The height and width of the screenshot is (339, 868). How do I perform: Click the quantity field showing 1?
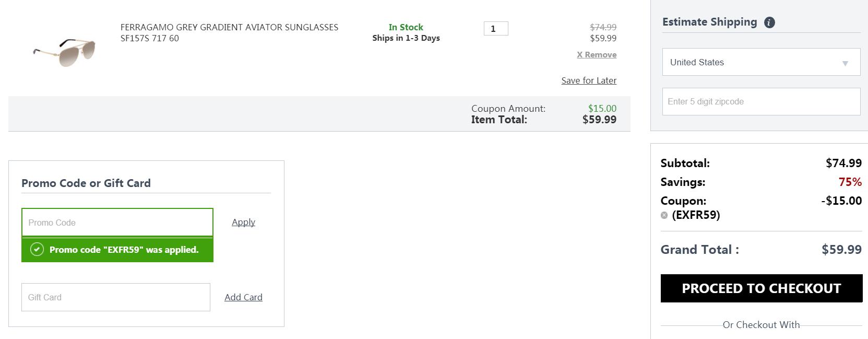[x=496, y=29]
